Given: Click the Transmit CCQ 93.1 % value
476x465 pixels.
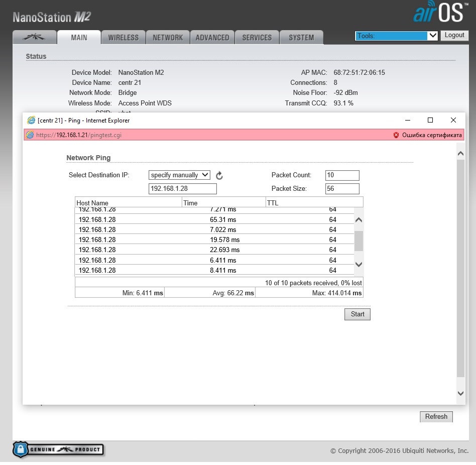Looking at the screenshot, I should [x=343, y=103].
